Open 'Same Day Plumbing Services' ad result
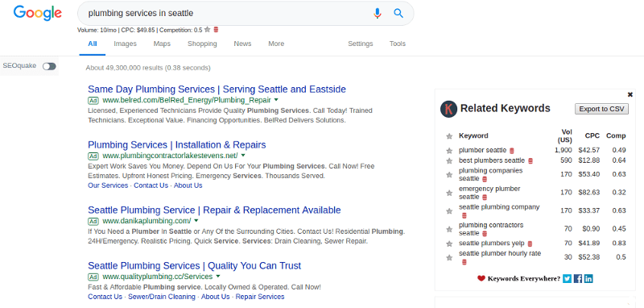Screen dimensions: 644x308 click(217, 89)
